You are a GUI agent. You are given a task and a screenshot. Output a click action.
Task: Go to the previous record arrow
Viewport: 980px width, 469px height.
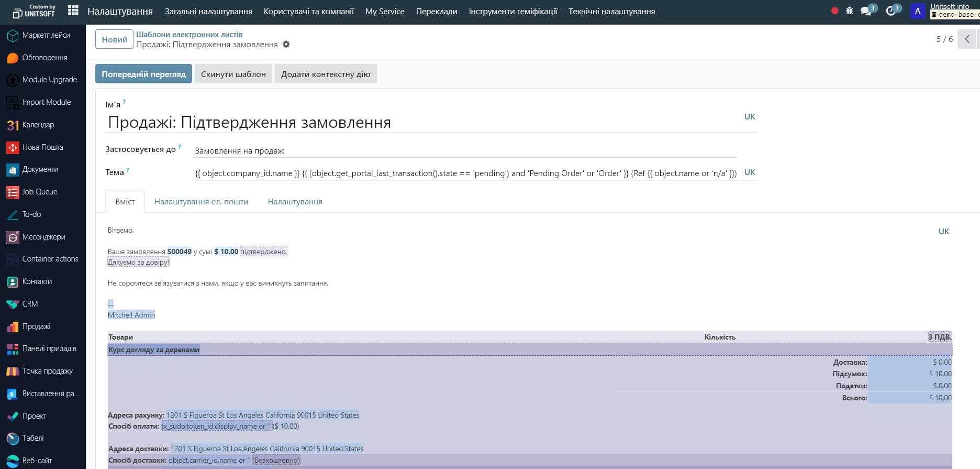coord(967,39)
